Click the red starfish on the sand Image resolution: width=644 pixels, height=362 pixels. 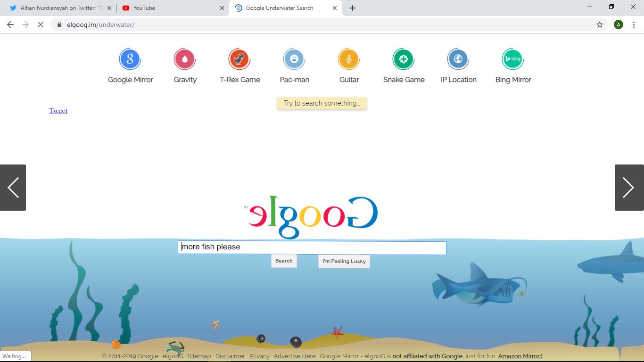coord(337,332)
